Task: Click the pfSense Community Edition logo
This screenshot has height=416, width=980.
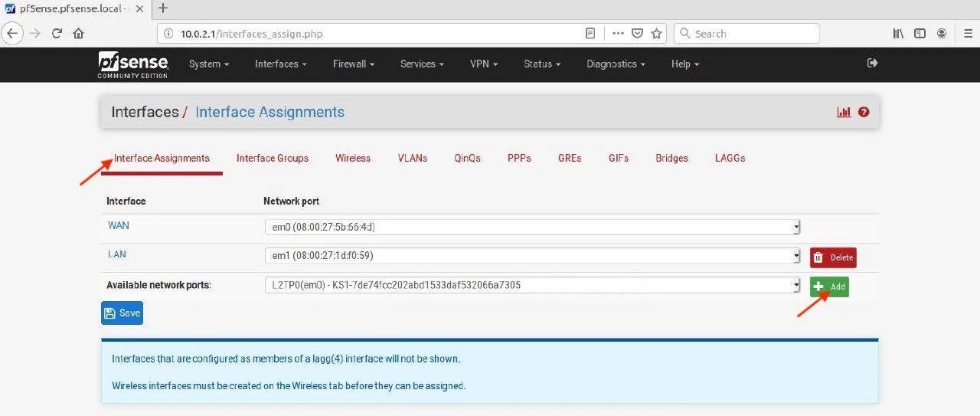Action: 132,64
